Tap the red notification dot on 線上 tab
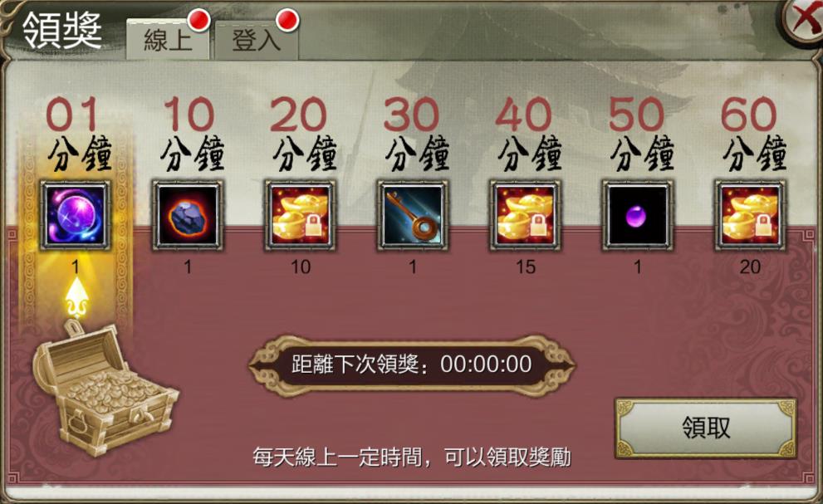The height and width of the screenshot is (504, 823). point(199,20)
